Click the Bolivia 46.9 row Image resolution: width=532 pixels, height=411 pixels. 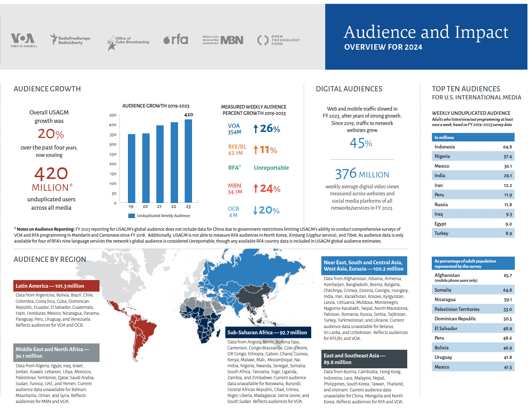(x=473, y=348)
